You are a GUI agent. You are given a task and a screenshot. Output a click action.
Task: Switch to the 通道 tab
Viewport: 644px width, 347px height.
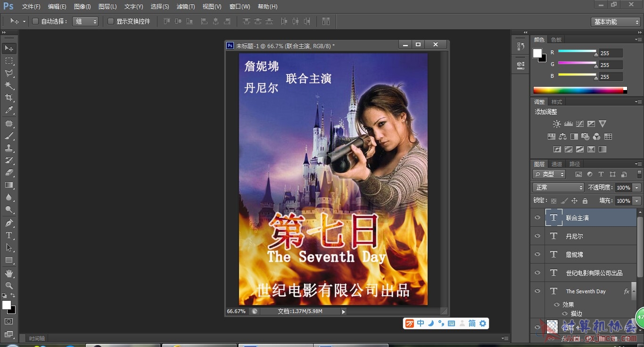click(x=557, y=164)
